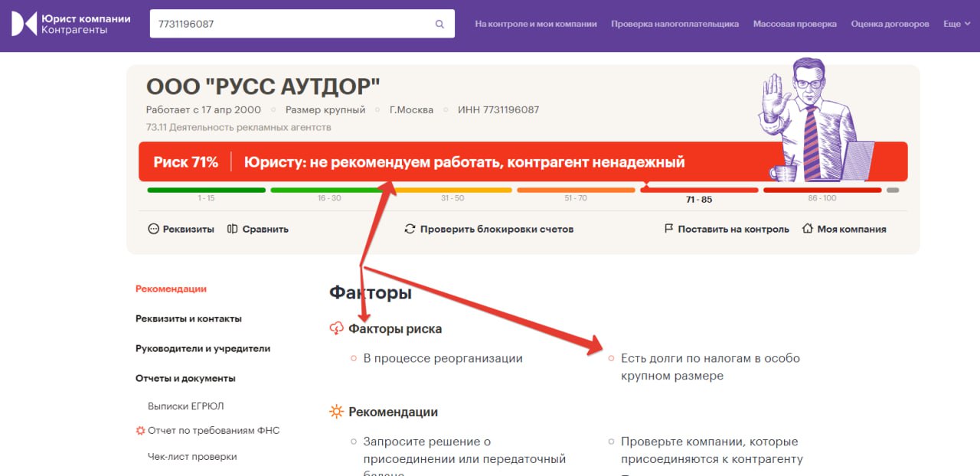Click the Г.Москва label

(411, 109)
